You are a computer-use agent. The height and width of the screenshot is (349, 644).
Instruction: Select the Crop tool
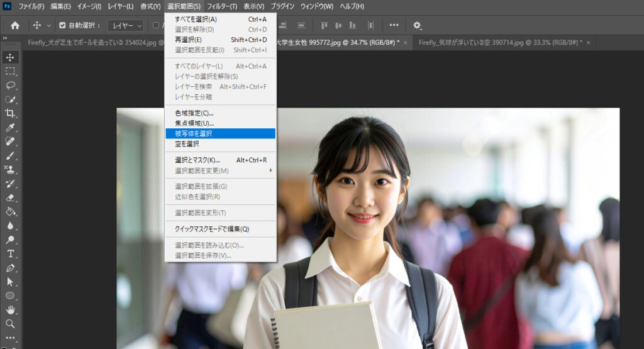10,113
